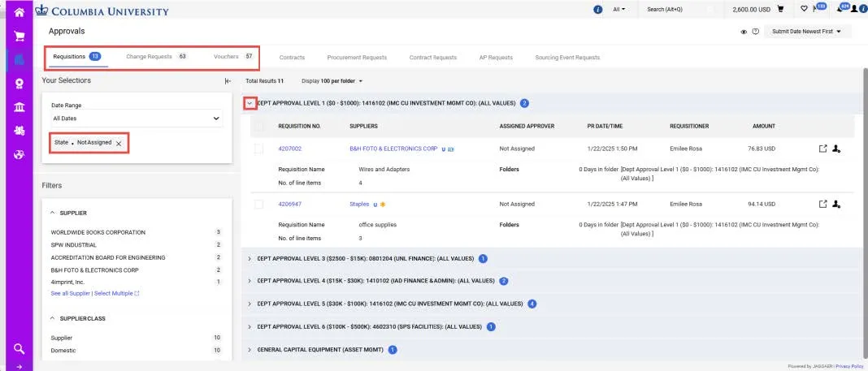This screenshot has height=371, width=868.
Task: Open the Contract Requests tab
Action: click(x=433, y=58)
